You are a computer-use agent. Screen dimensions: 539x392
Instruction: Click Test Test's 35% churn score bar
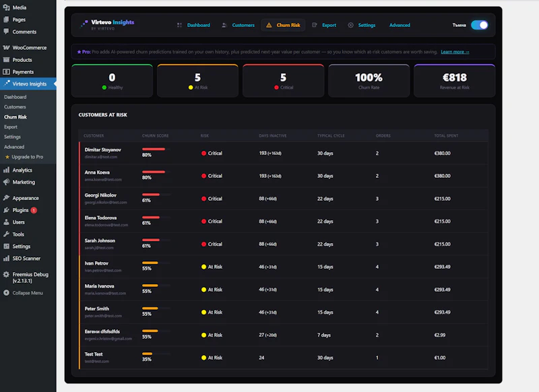pyautogui.click(x=156, y=354)
